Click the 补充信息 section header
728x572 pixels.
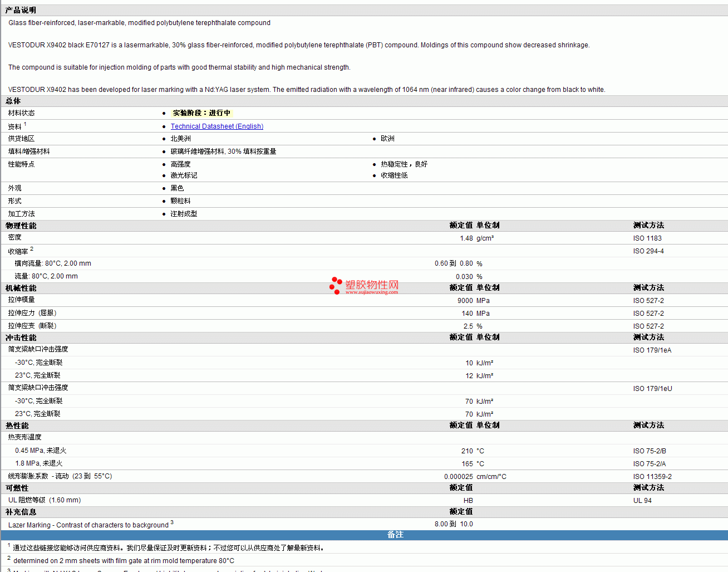pyautogui.click(x=21, y=512)
